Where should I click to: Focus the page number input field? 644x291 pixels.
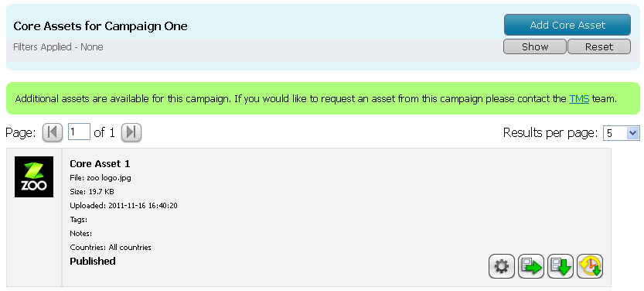coord(79,132)
